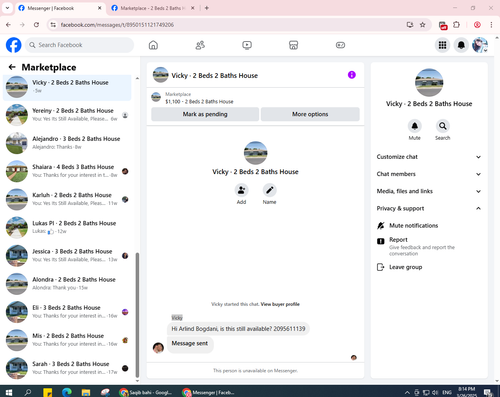500x397 pixels.
Task: Close the Marketplace browser tab
Action: click(193, 8)
